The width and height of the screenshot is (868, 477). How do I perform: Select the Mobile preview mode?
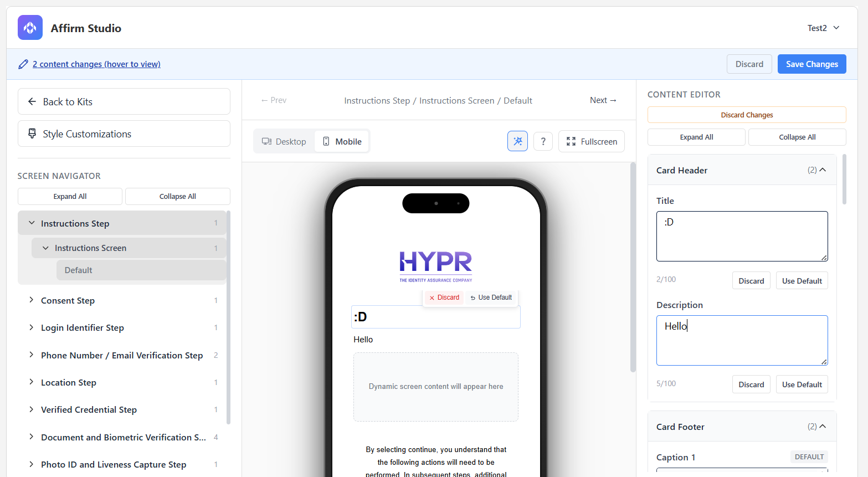click(342, 141)
